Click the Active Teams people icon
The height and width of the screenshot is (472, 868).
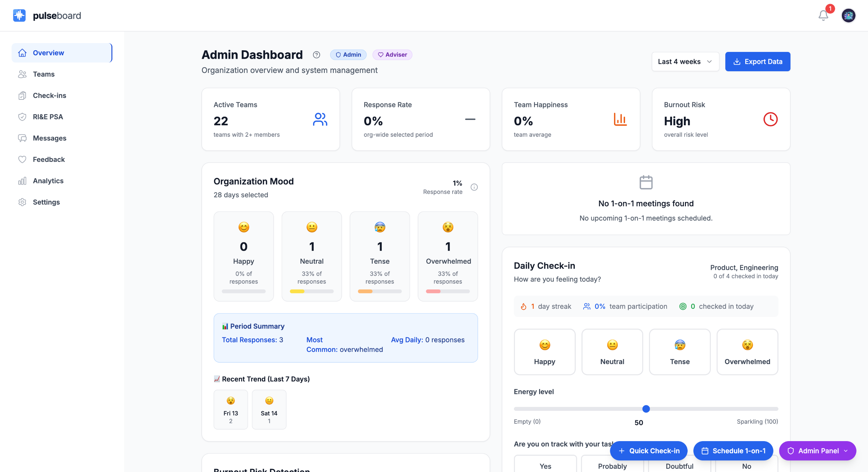[320, 119]
